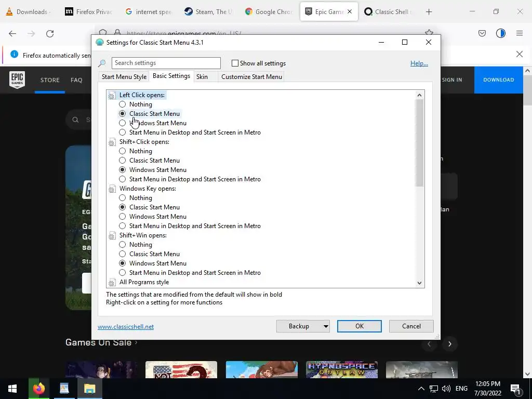Switch to the Google Chrome browser tab
The image size is (532, 399).
click(269, 12)
